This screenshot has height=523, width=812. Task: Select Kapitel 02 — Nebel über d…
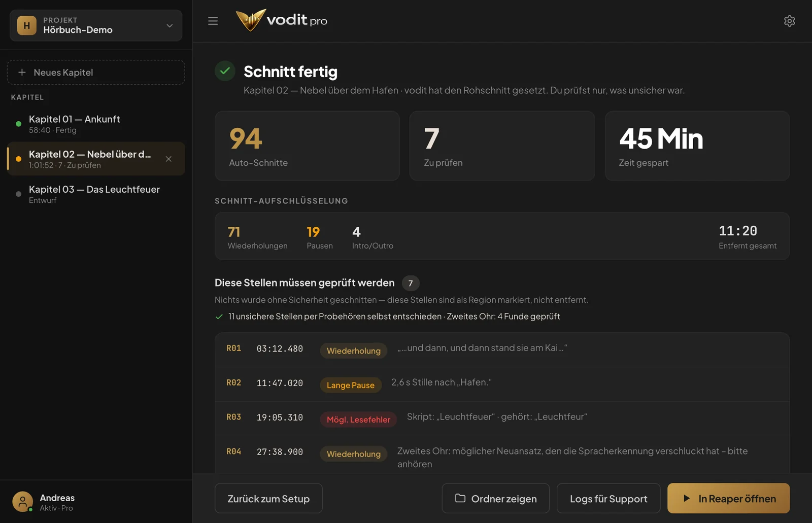pos(96,159)
